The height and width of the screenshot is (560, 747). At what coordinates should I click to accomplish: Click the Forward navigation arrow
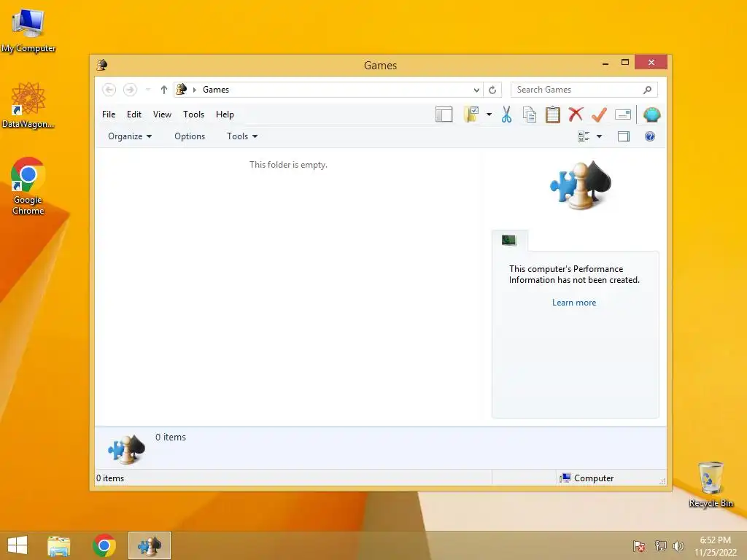click(130, 90)
